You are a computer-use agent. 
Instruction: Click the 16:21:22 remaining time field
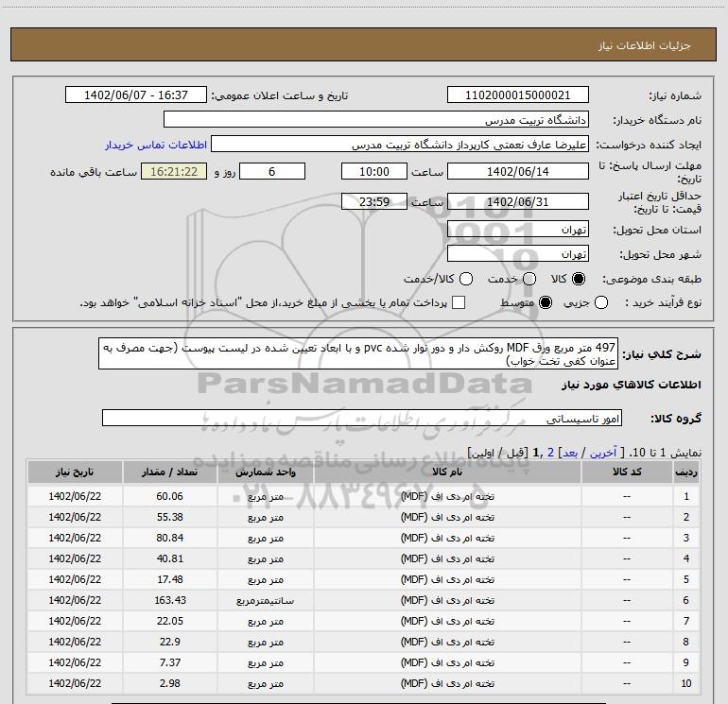[174, 171]
